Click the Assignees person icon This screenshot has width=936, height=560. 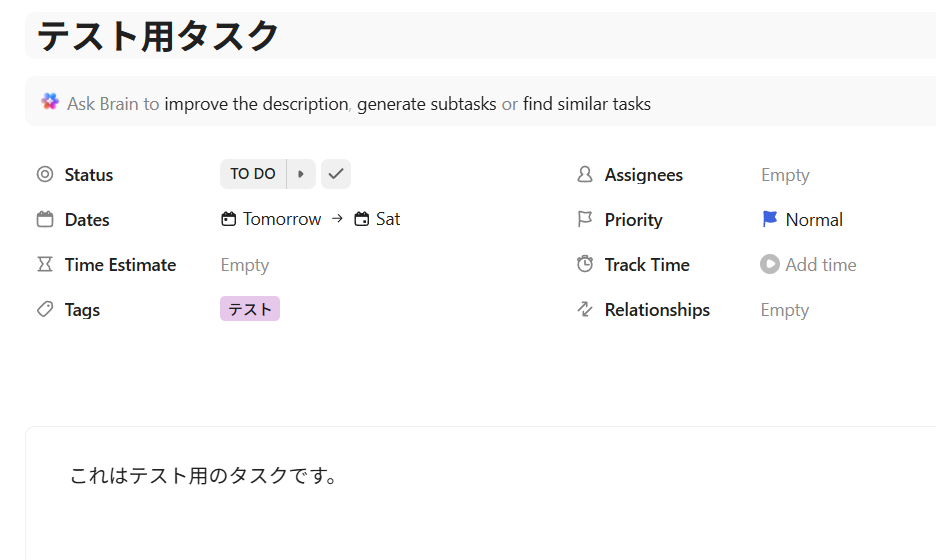[585, 174]
